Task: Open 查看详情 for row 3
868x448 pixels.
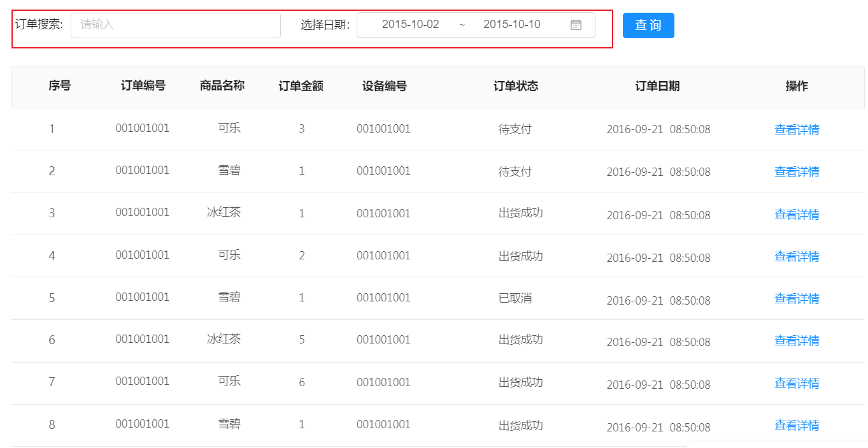Action: click(797, 215)
